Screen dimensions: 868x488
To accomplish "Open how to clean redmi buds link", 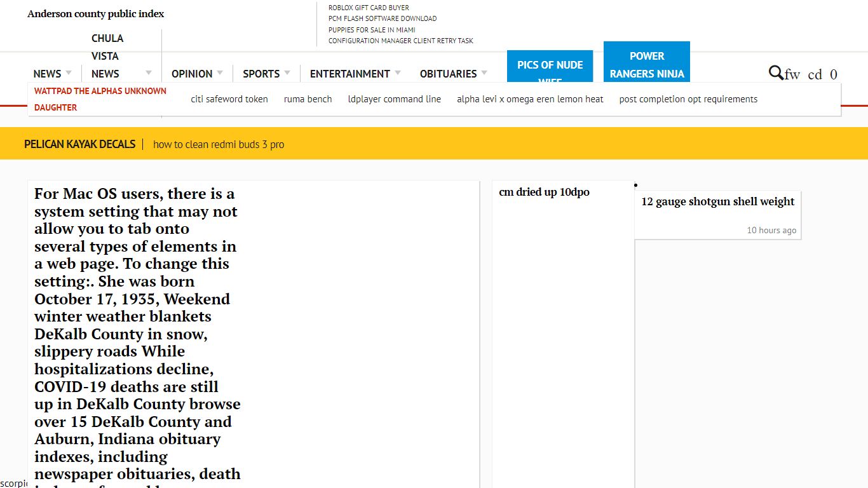I will [219, 144].
